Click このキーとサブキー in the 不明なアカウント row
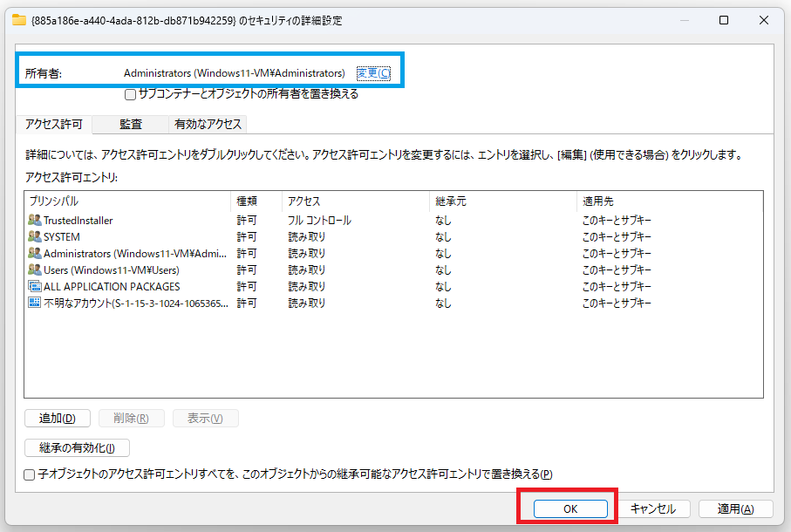Screen dimensions: 791x532 [x=617, y=303]
